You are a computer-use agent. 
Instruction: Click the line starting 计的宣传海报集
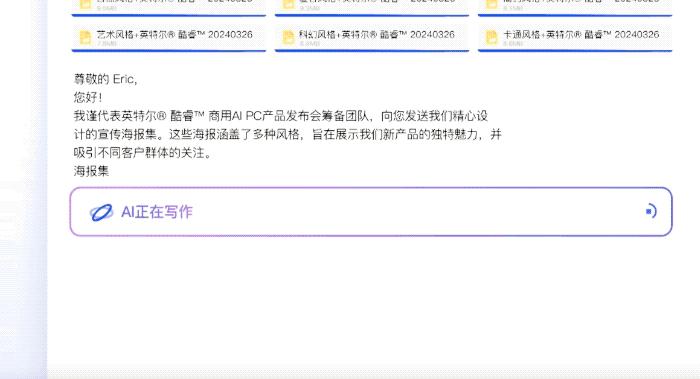click(288, 134)
